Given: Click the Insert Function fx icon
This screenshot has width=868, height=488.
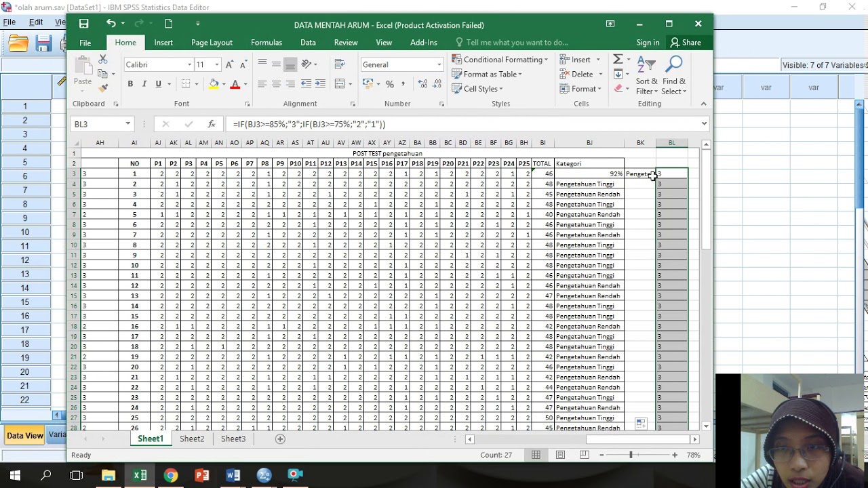Looking at the screenshot, I should coord(212,124).
